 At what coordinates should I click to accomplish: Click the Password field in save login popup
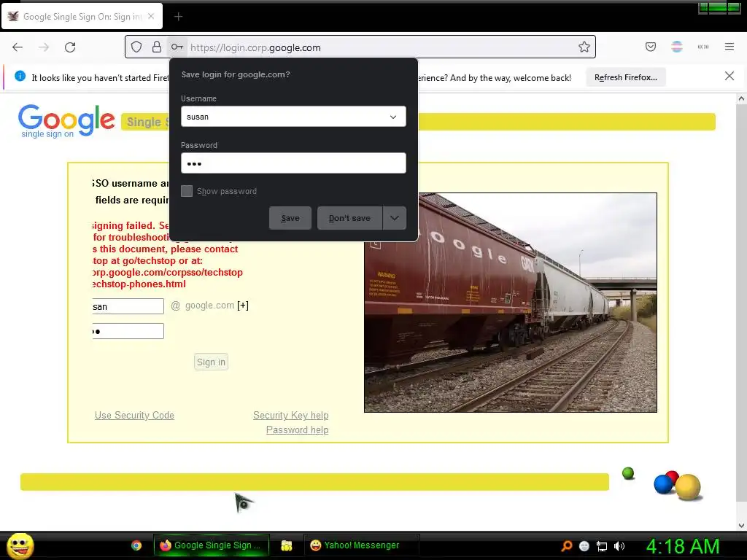pos(293,163)
